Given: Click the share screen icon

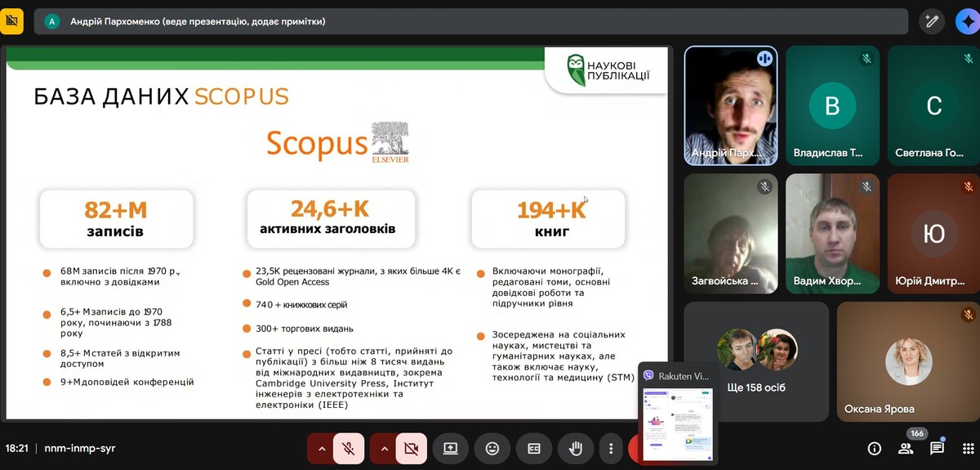Looking at the screenshot, I should [x=450, y=448].
